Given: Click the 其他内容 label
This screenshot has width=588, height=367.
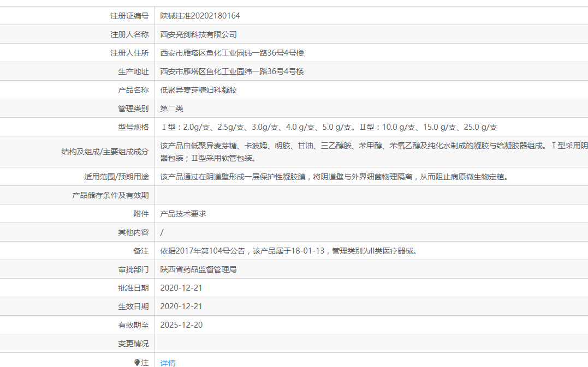Looking at the screenshot, I should [133, 232].
